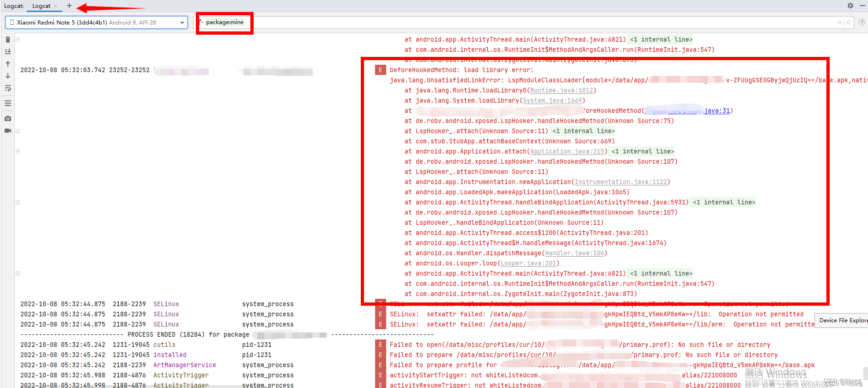Select the 'ArtManagerService' tag text

[x=184, y=365]
